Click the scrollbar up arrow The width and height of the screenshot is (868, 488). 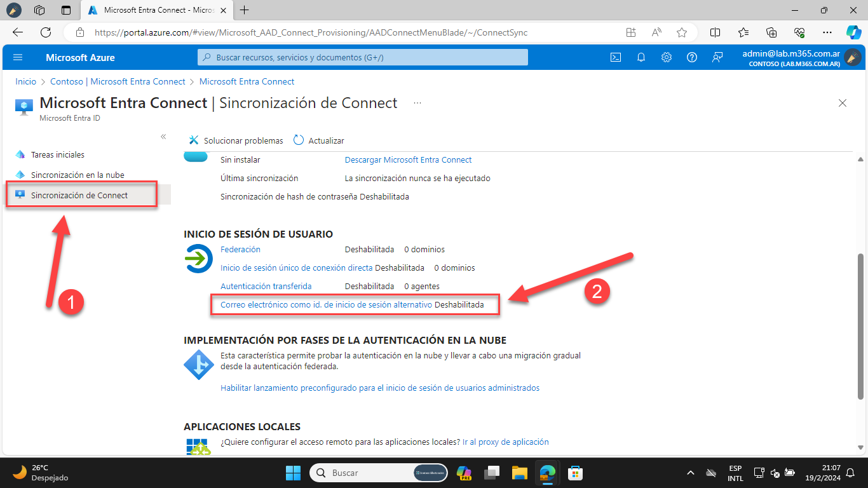861,159
